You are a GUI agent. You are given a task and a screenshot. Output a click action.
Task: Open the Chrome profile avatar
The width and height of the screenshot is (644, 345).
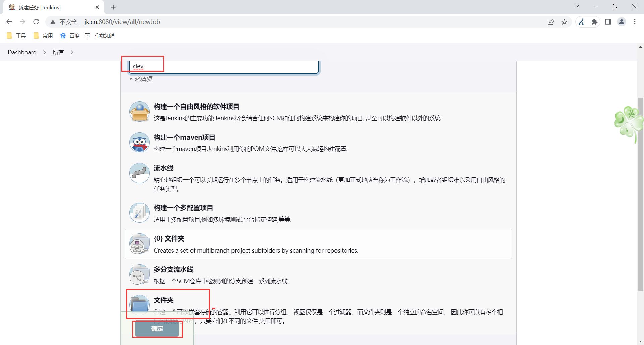click(x=622, y=22)
